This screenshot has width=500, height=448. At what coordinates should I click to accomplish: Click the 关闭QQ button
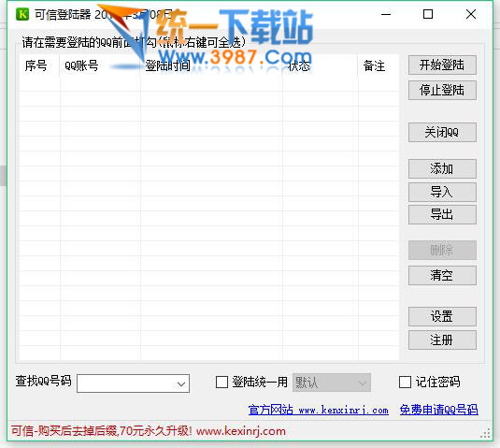tap(442, 132)
